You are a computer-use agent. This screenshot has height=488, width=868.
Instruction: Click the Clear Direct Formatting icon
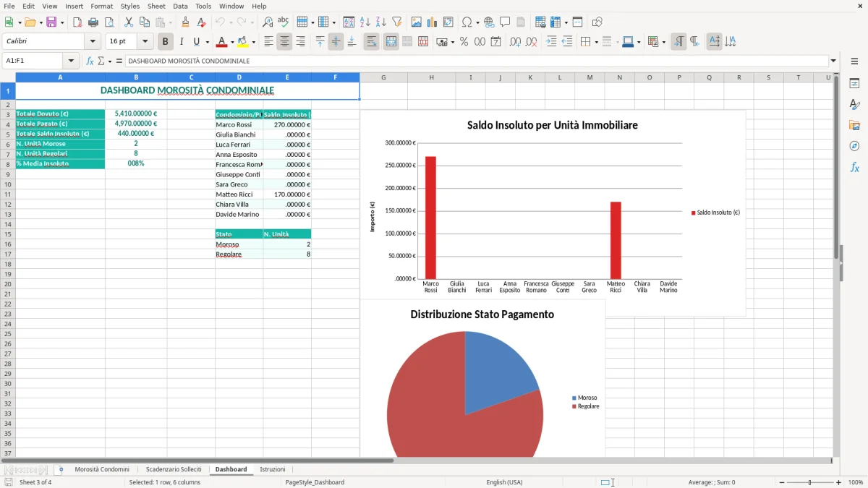[201, 22]
